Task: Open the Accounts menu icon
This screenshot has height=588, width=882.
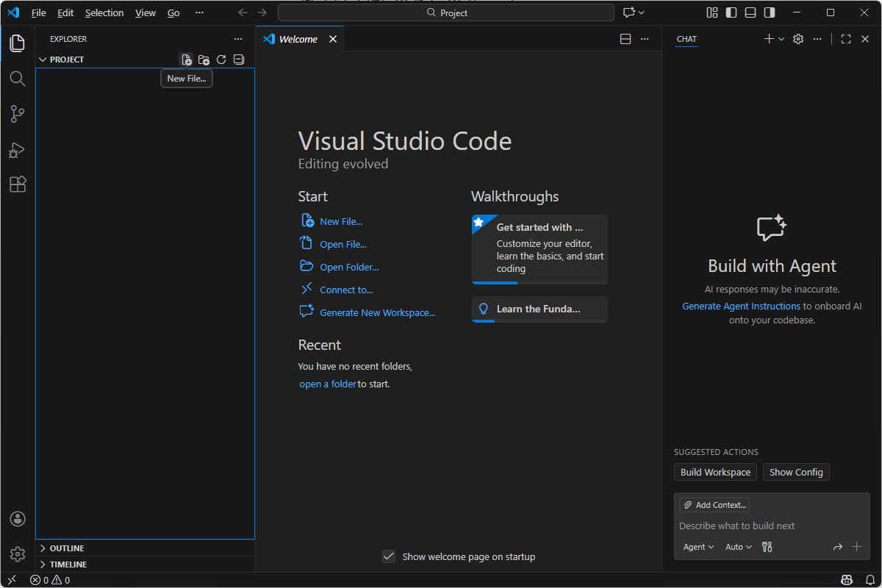Action: point(18,519)
